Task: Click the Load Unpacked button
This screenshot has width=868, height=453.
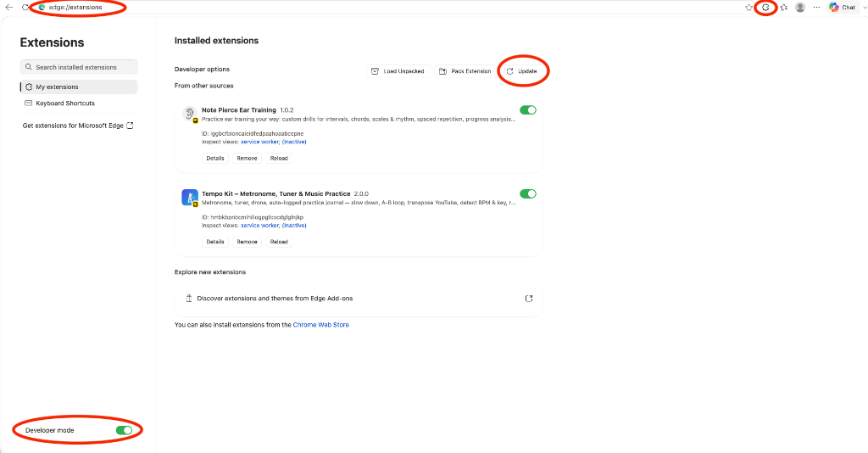Action: (398, 71)
